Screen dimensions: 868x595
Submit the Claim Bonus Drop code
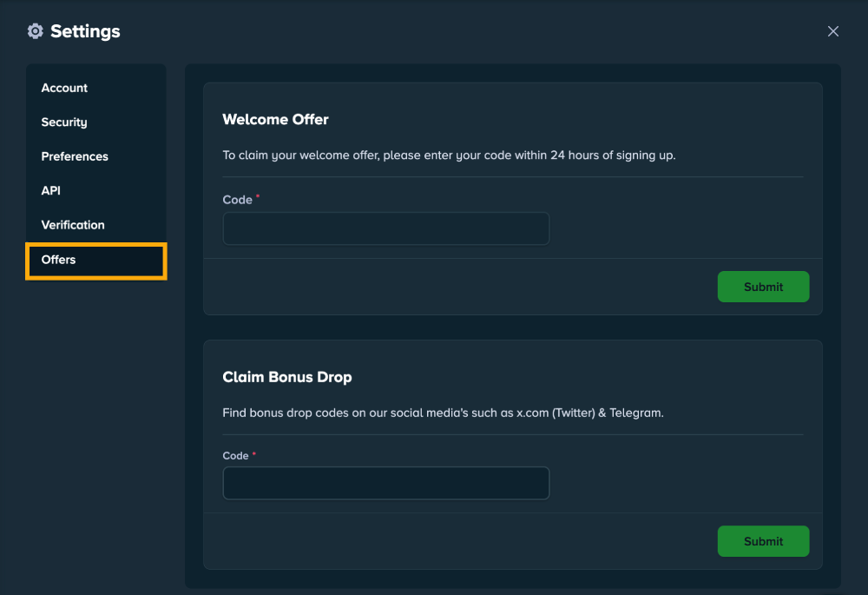pos(763,541)
